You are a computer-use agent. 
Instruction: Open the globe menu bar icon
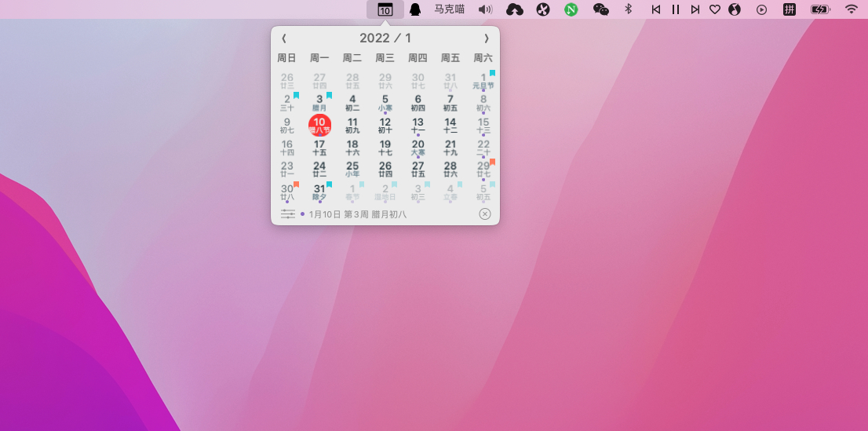coord(735,9)
